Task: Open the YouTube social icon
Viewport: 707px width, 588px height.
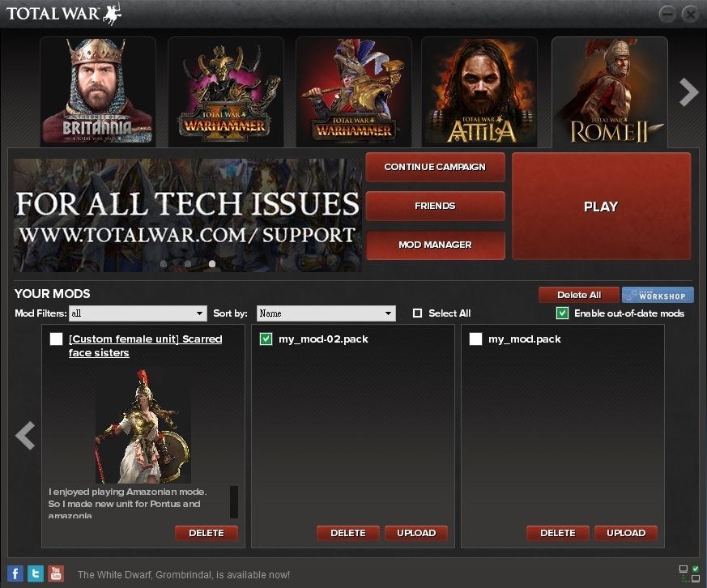Action: (55, 573)
